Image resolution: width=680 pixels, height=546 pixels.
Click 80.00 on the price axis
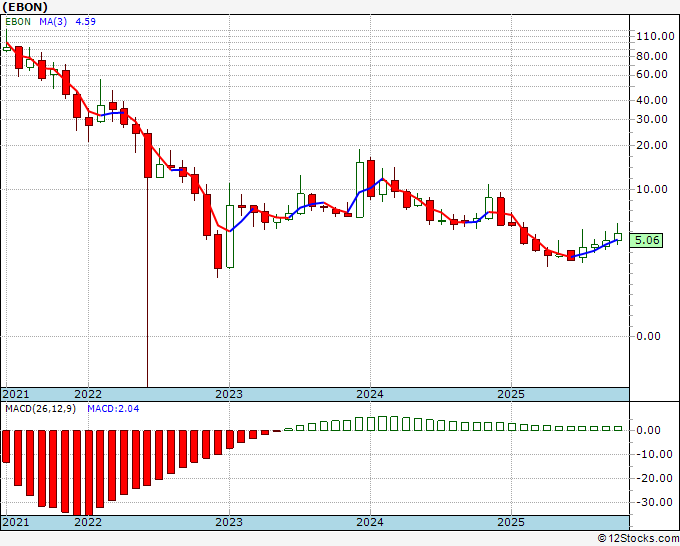651,56
